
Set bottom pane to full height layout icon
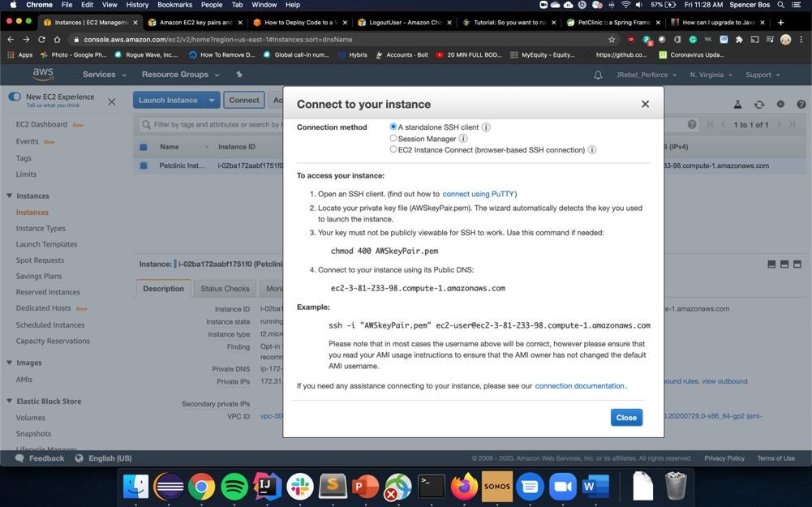(797, 264)
